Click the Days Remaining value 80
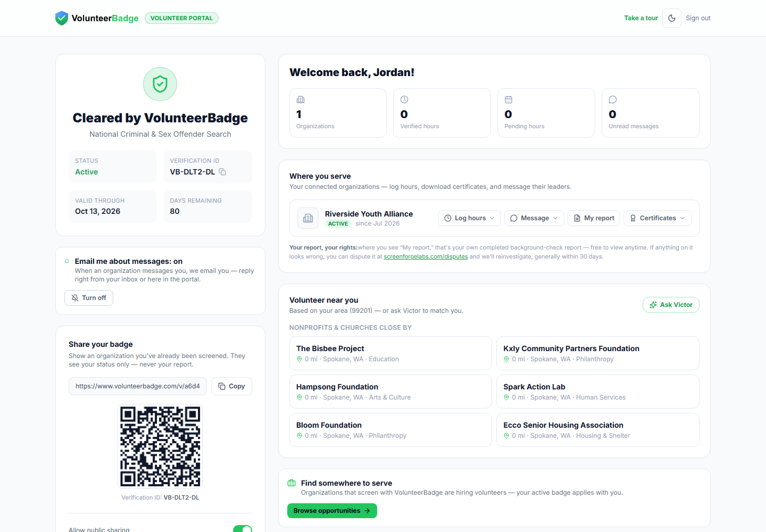This screenshot has width=766, height=532. (174, 211)
